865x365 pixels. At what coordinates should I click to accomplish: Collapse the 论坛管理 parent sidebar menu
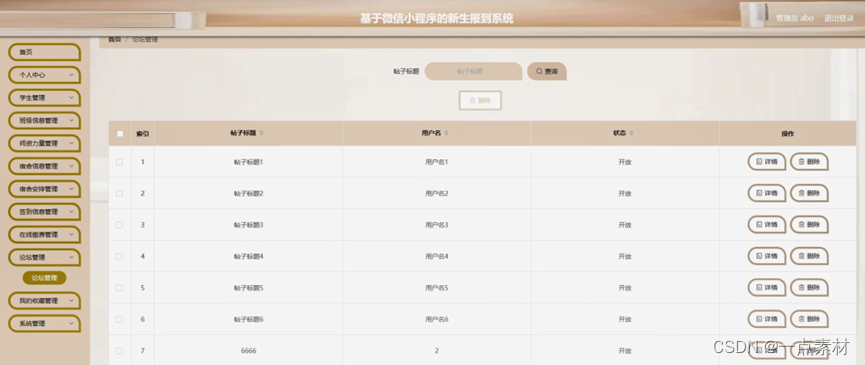[x=44, y=257]
